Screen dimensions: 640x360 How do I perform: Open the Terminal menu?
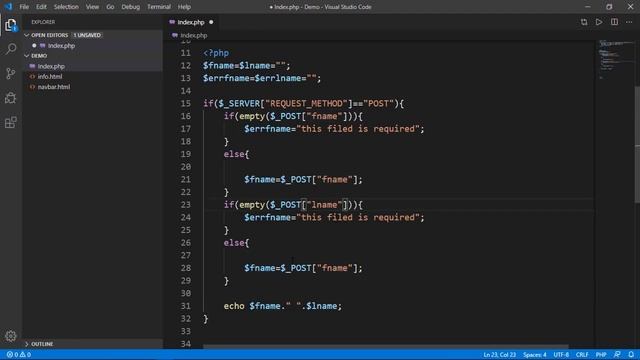(159, 7)
